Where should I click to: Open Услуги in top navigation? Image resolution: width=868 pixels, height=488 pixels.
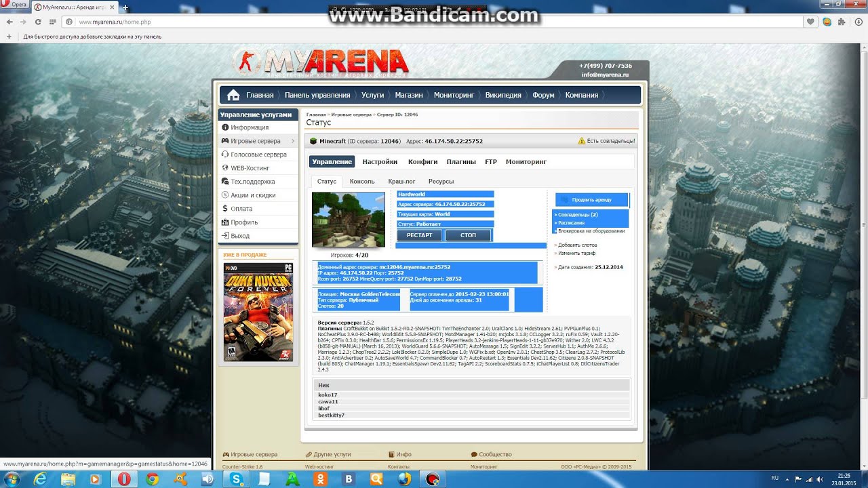pos(372,95)
